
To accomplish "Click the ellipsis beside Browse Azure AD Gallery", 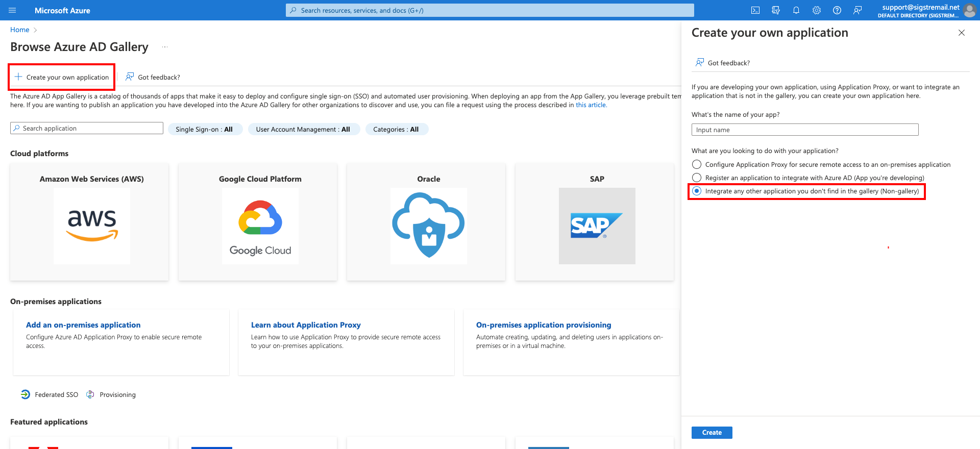I will point(165,47).
